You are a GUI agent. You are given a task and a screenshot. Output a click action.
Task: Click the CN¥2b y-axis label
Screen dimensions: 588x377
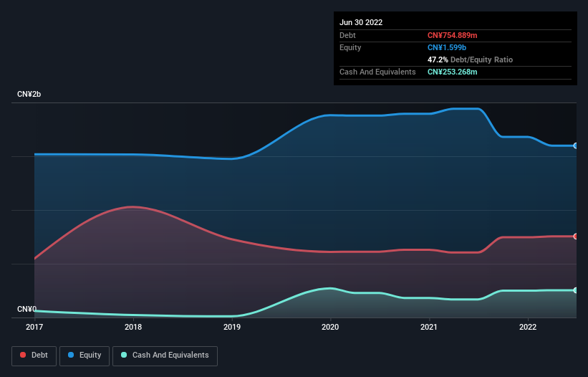click(x=29, y=94)
